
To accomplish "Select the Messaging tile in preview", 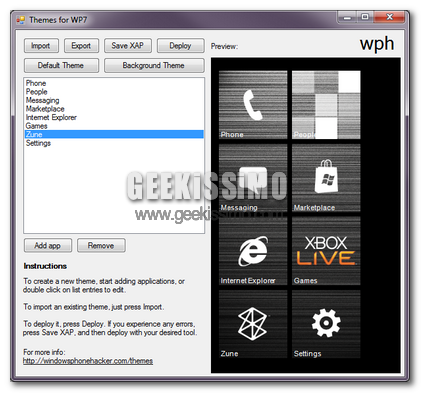I will [x=253, y=178].
